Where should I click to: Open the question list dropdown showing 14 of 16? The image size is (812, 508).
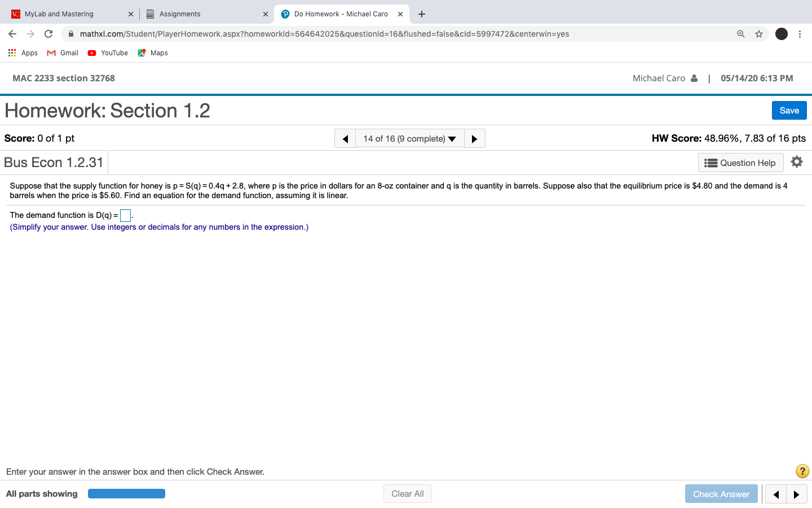tap(409, 138)
